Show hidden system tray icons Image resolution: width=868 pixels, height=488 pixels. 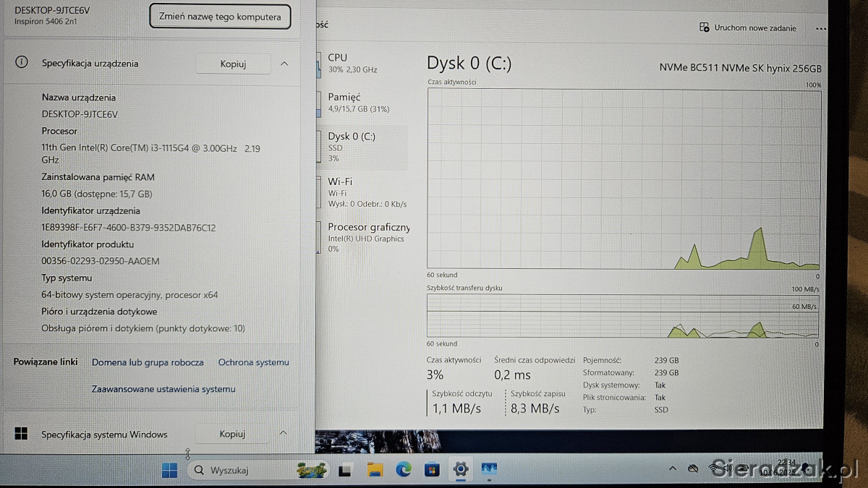tap(672, 469)
